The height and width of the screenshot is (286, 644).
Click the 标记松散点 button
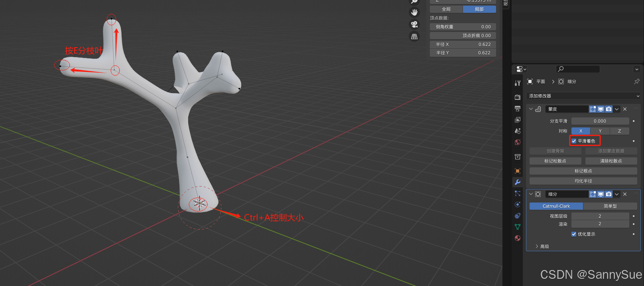[x=555, y=161]
